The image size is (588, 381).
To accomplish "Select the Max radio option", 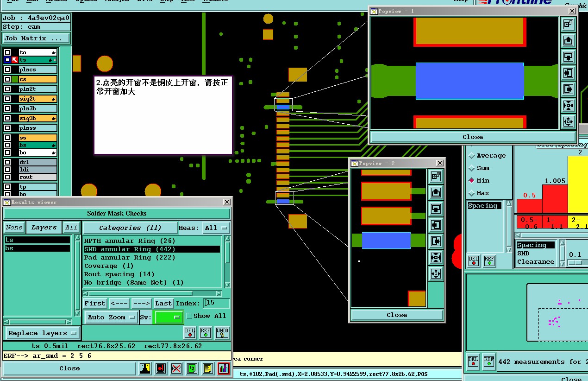I will 472,193.
